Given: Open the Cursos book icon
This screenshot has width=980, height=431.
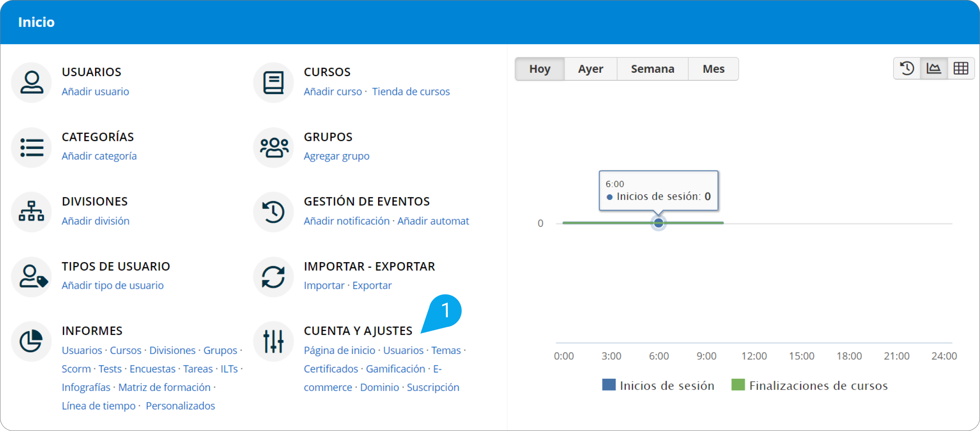Looking at the screenshot, I should (x=273, y=82).
